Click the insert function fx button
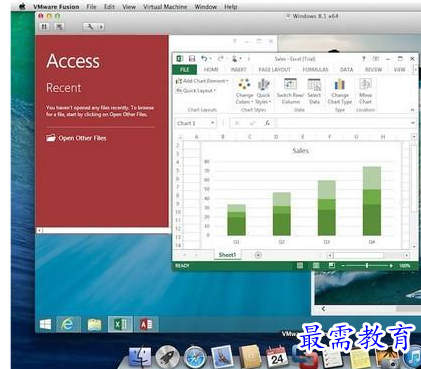This screenshot has width=421, height=369. [x=267, y=123]
